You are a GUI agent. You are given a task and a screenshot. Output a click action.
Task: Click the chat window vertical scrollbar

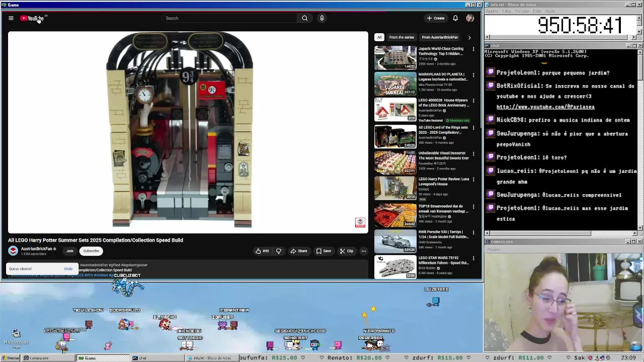640,140
